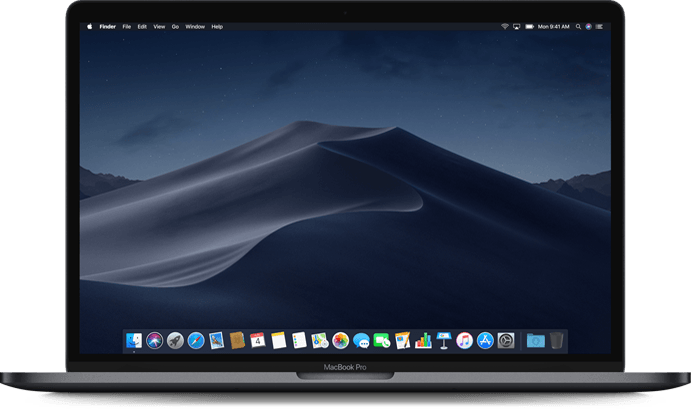Image resolution: width=691 pixels, height=409 pixels.
Task: Open Photos colorful flower icon
Action: pyautogui.click(x=341, y=341)
